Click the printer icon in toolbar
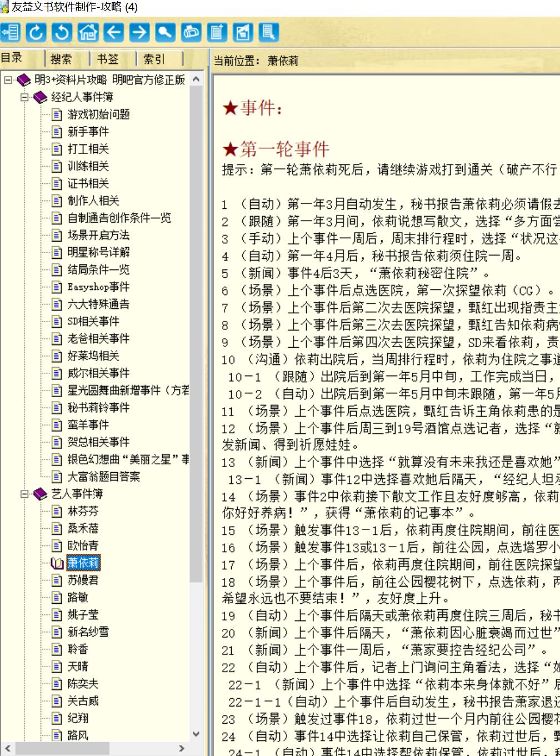 click(x=191, y=32)
